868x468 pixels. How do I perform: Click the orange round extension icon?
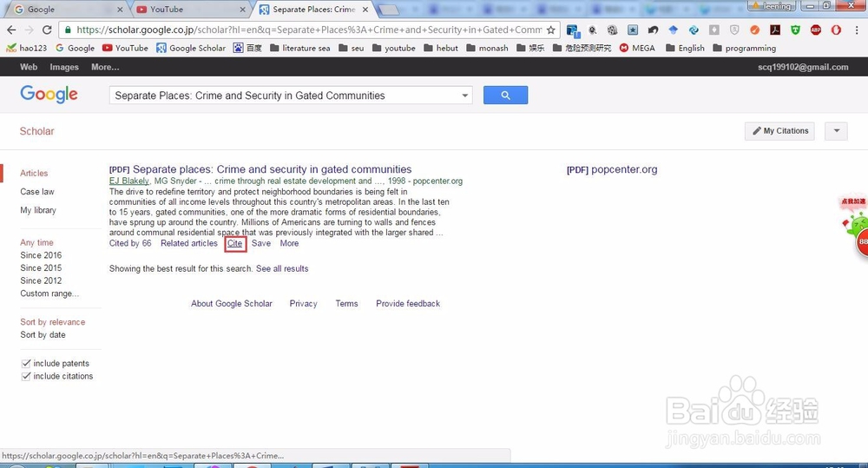pyautogui.click(x=754, y=30)
